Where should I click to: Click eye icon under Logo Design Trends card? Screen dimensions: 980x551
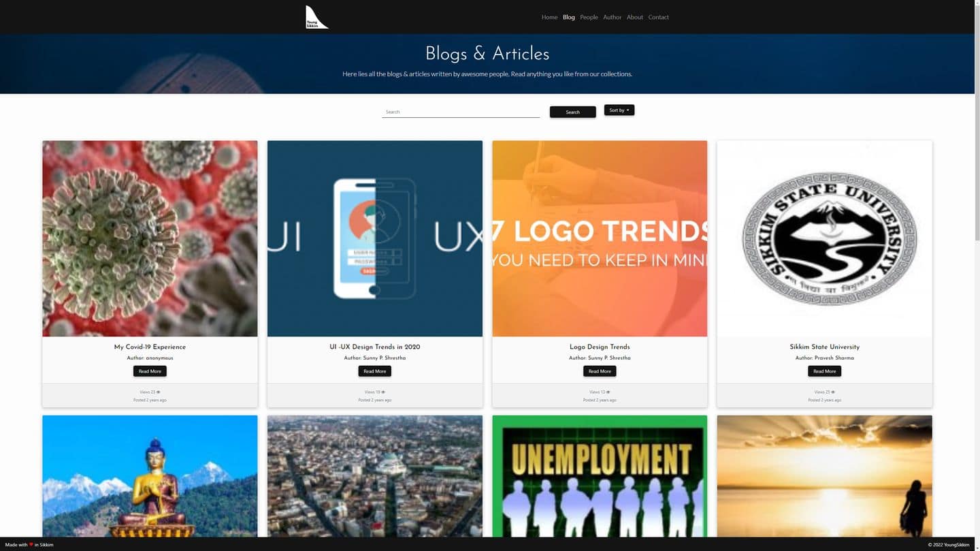(x=608, y=392)
